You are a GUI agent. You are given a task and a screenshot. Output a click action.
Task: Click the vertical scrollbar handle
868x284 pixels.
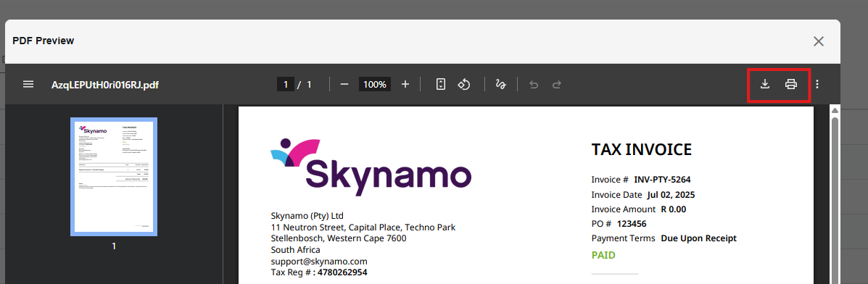click(x=835, y=199)
